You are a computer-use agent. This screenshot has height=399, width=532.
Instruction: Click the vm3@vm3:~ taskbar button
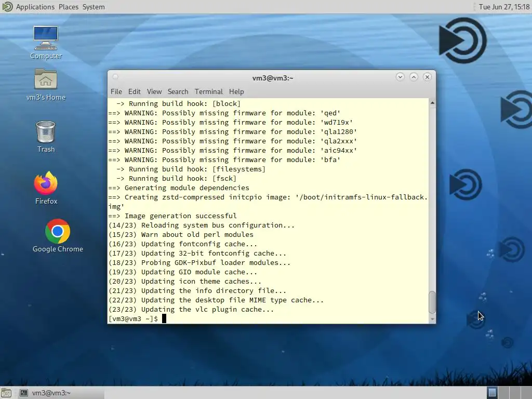pyautogui.click(x=61, y=393)
